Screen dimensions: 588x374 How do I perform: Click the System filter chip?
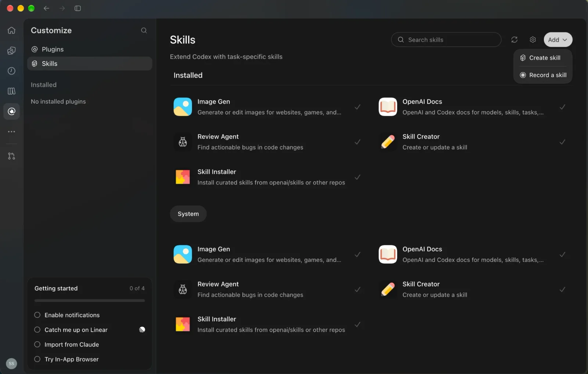(x=188, y=214)
